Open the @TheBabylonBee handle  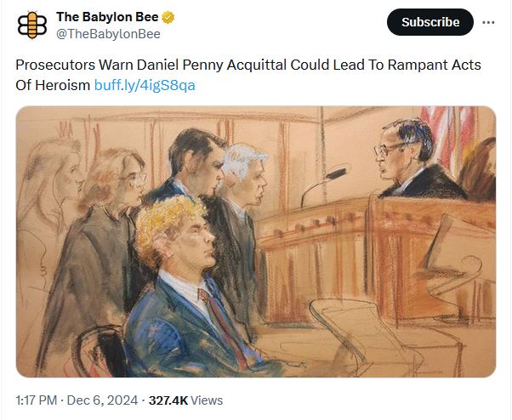click(108, 34)
